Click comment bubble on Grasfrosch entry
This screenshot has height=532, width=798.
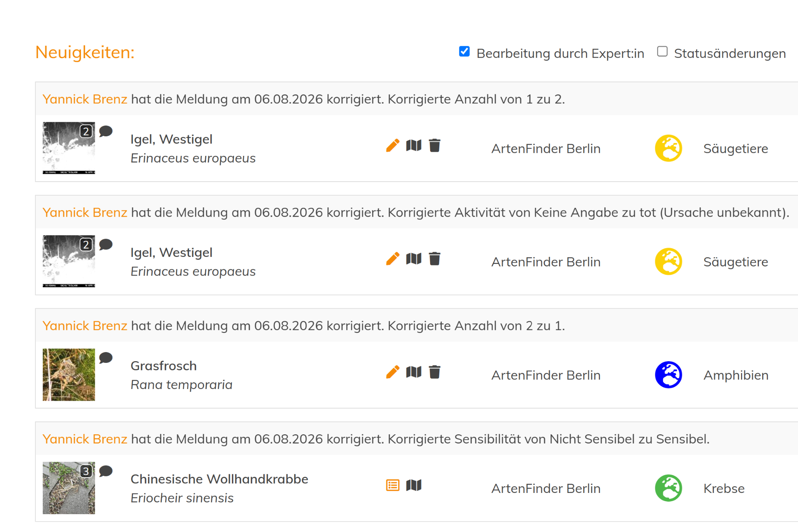pyautogui.click(x=106, y=358)
